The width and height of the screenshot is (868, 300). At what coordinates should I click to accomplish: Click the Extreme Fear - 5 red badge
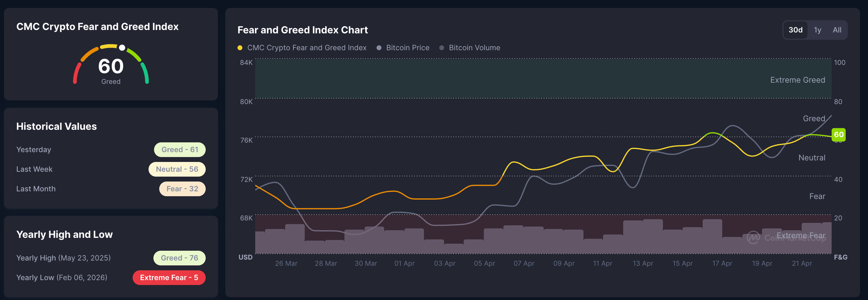[x=169, y=277]
